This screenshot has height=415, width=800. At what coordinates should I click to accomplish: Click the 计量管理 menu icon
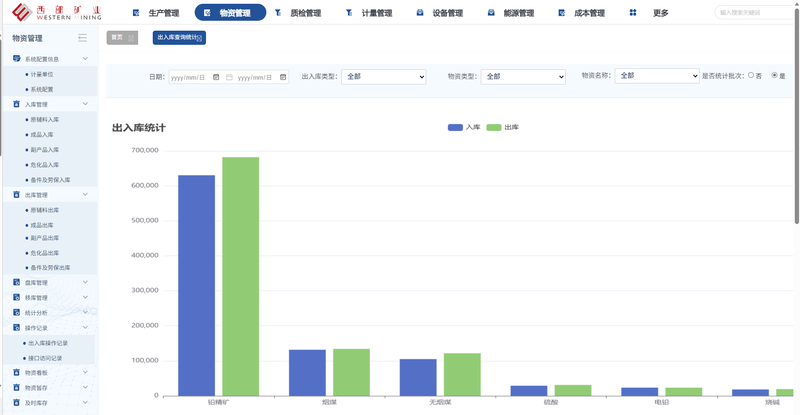point(349,13)
